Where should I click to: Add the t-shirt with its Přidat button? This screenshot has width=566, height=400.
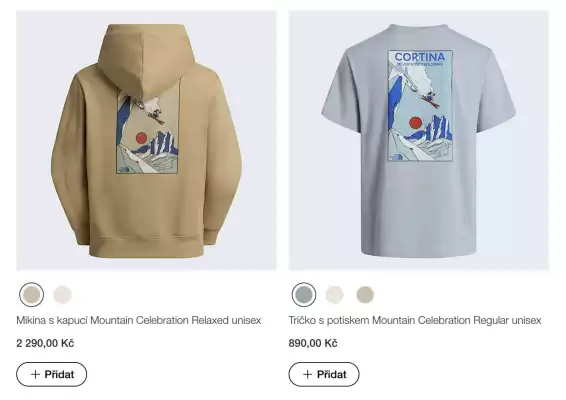pyautogui.click(x=324, y=374)
